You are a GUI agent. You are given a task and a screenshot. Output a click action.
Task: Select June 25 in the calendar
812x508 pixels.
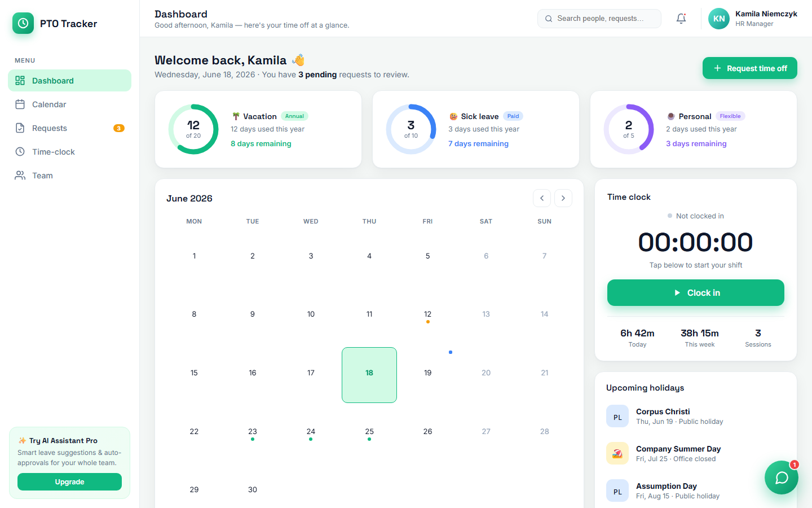click(369, 433)
